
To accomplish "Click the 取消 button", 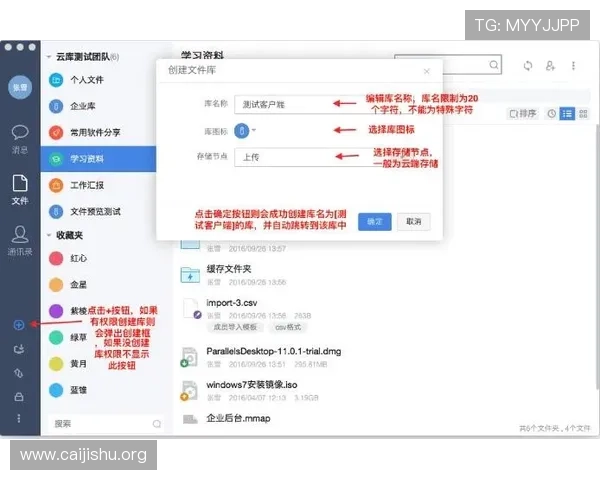I will [x=414, y=222].
